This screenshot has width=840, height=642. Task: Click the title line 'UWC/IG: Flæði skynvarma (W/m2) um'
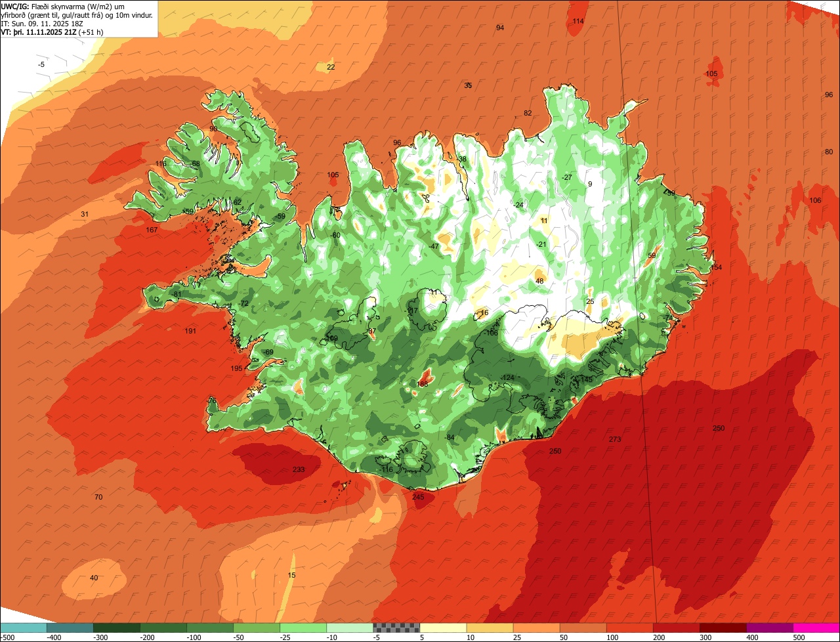coord(63,6)
